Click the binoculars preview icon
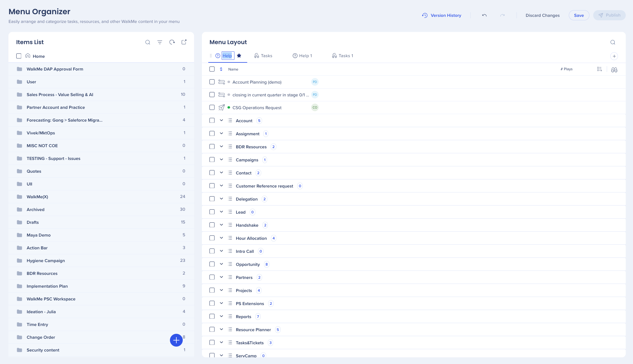This screenshot has width=633, height=364. pyautogui.click(x=614, y=70)
